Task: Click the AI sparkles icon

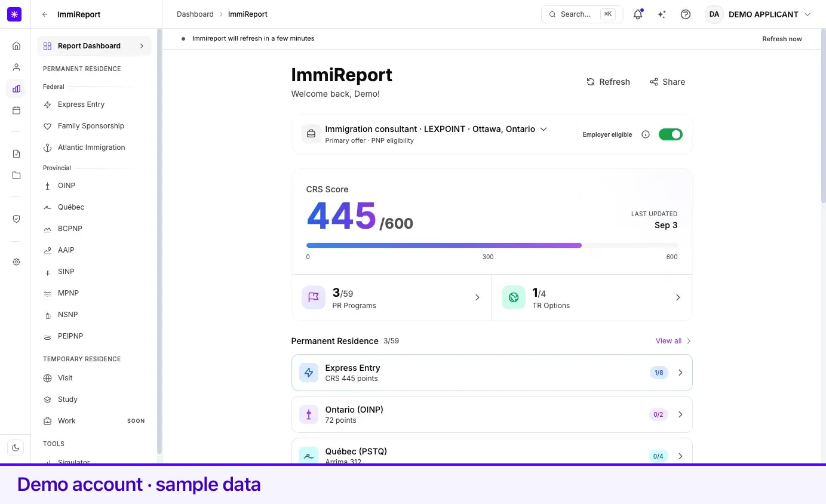Action: tap(662, 14)
